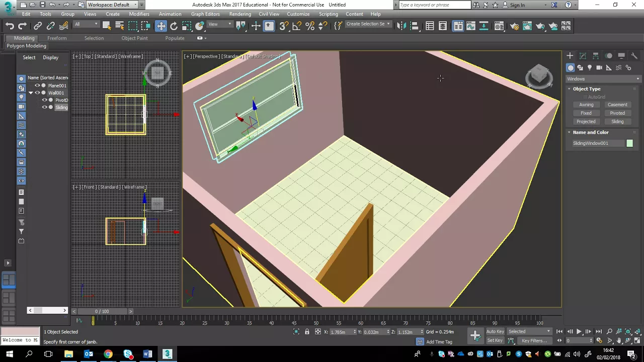Open the Modify tab in command panel
644x362 pixels.
[583, 56]
